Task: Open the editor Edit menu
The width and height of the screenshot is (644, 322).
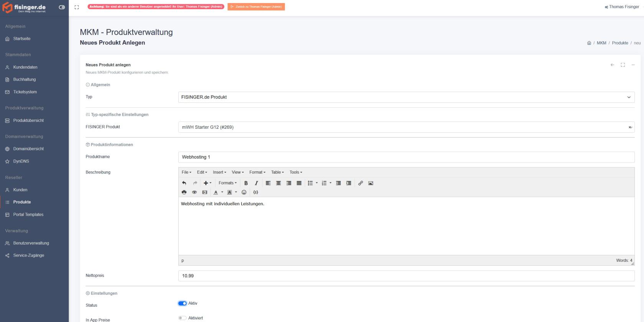Action: 202,172
